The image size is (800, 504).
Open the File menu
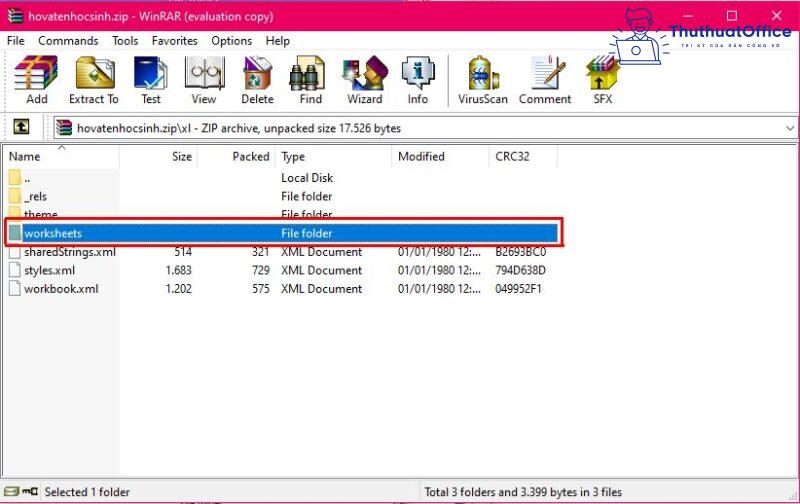[15, 41]
